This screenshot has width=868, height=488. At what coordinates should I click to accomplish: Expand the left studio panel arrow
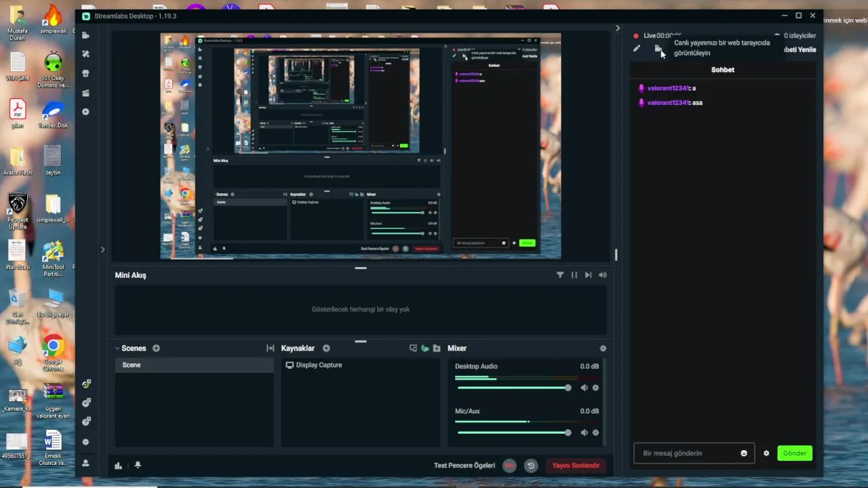[x=102, y=249]
